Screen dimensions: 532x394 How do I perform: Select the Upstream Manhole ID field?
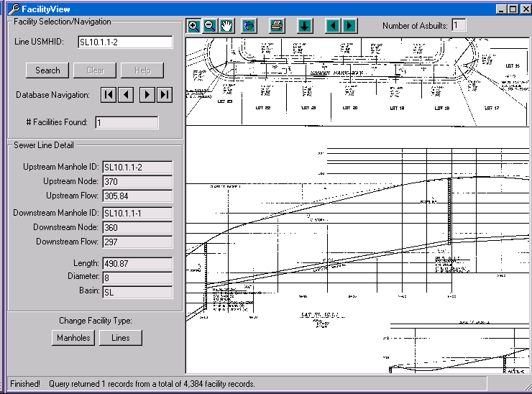coord(137,168)
